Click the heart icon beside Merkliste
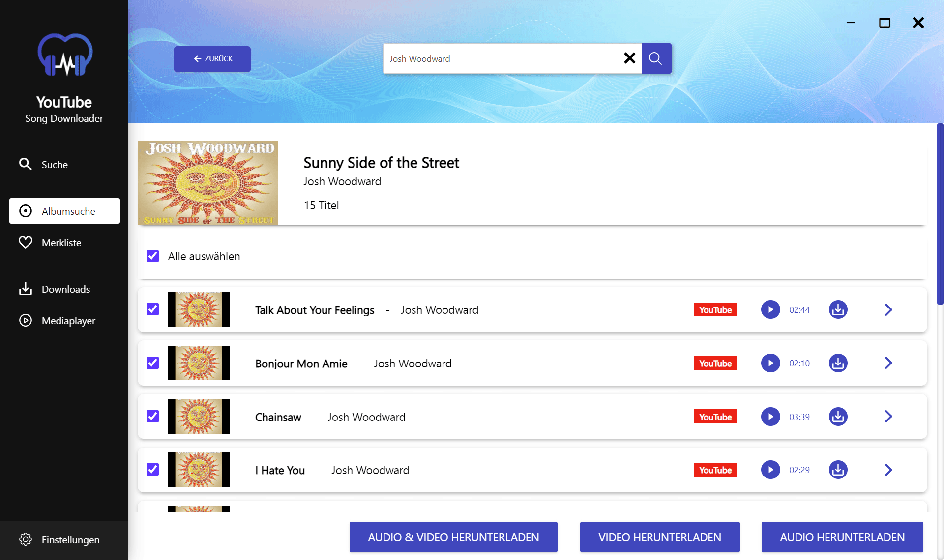The width and height of the screenshot is (944, 560). [26, 242]
